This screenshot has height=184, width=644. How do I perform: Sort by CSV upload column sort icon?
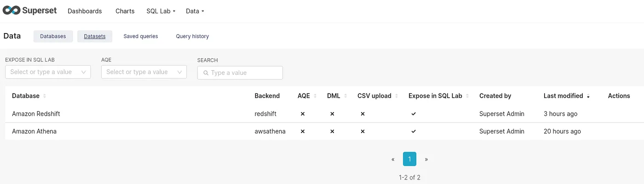pyautogui.click(x=396, y=96)
